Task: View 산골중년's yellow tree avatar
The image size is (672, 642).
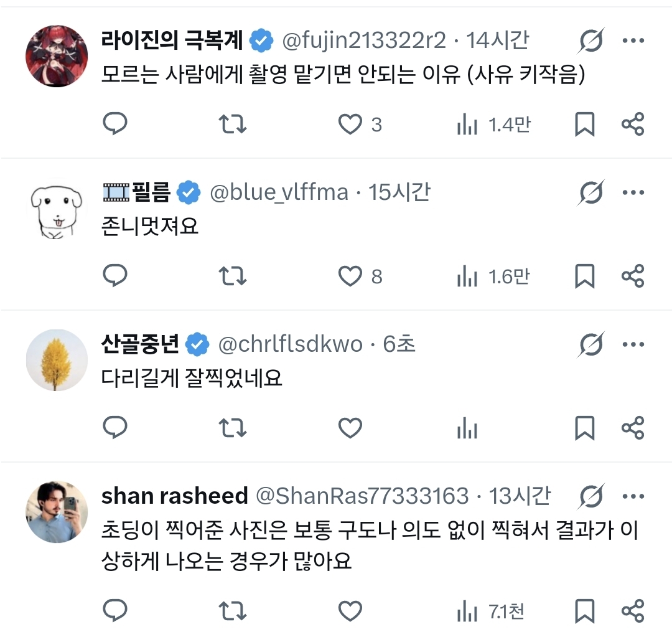Action: coord(57,361)
